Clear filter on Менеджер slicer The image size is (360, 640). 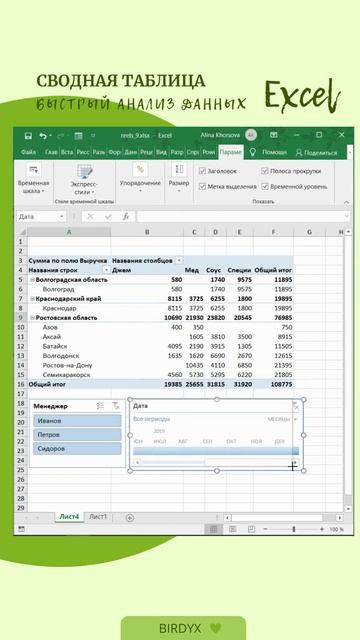(116, 406)
